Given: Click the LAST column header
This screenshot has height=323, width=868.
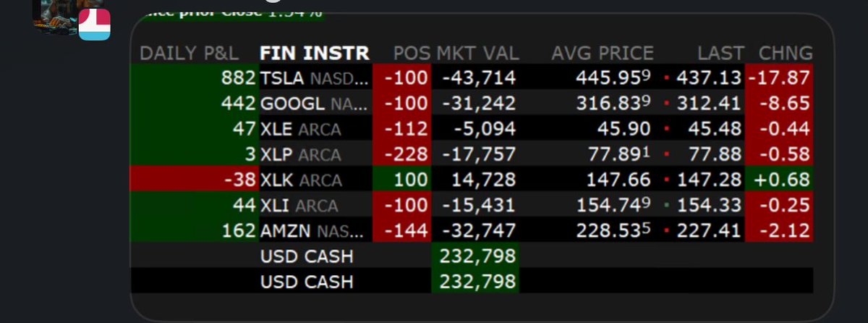Looking at the screenshot, I should (720, 53).
